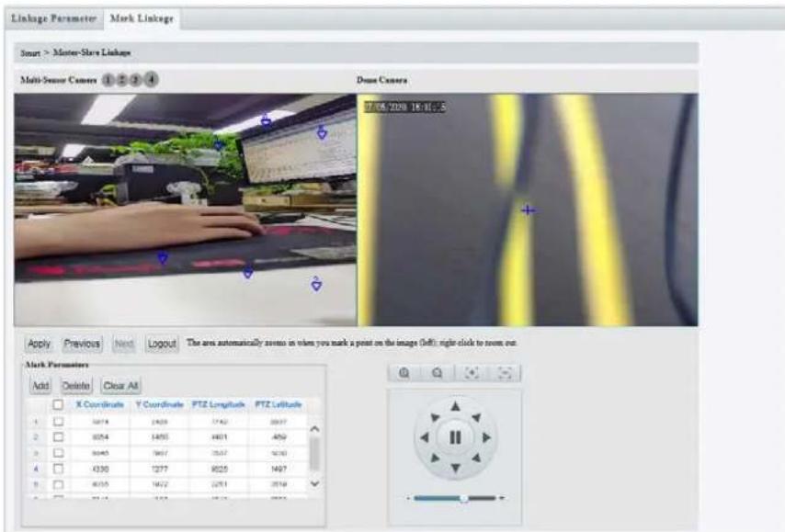Viewport: 785px width, 532px height.
Task: Tilt the dome camera up
Action: [x=455, y=406]
